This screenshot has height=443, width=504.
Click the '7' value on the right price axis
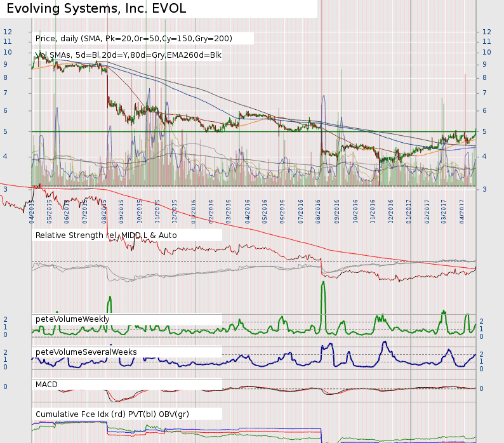click(485, 93)
